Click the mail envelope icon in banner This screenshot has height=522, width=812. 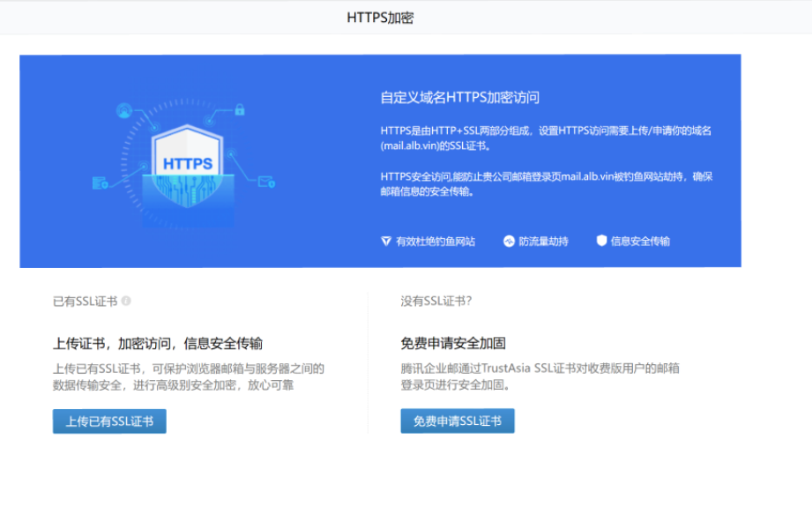pos(265,182)
